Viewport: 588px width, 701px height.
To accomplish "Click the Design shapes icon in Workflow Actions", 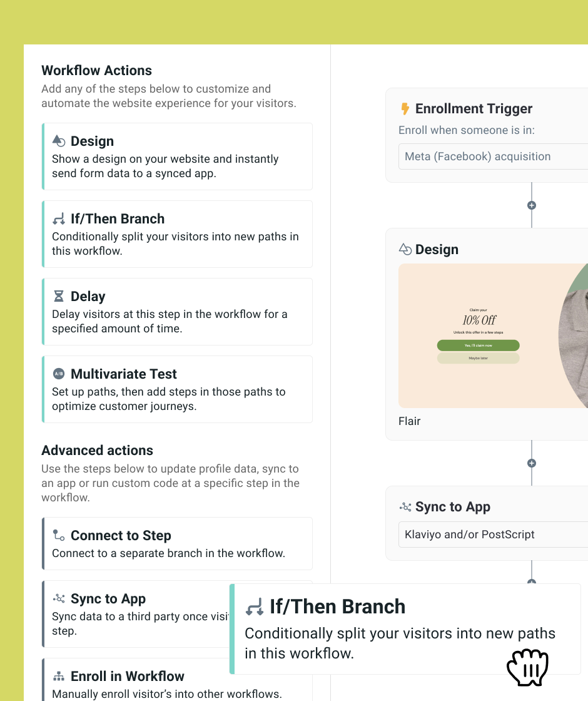I will point(59,141).
